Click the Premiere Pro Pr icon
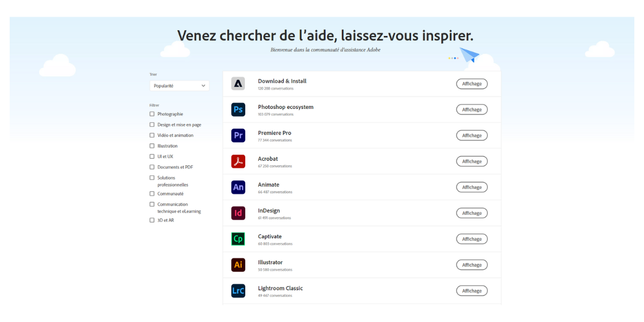 tap(238, 135)
